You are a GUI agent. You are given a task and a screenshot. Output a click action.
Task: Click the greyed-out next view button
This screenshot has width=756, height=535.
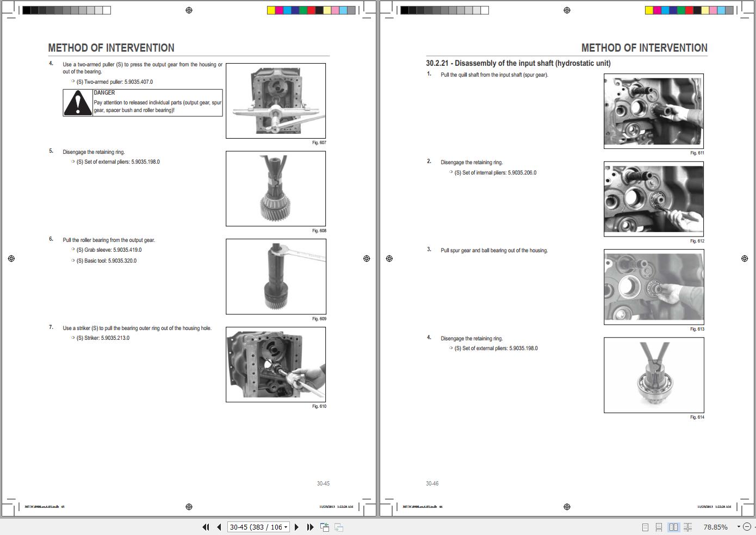(338, 527)
